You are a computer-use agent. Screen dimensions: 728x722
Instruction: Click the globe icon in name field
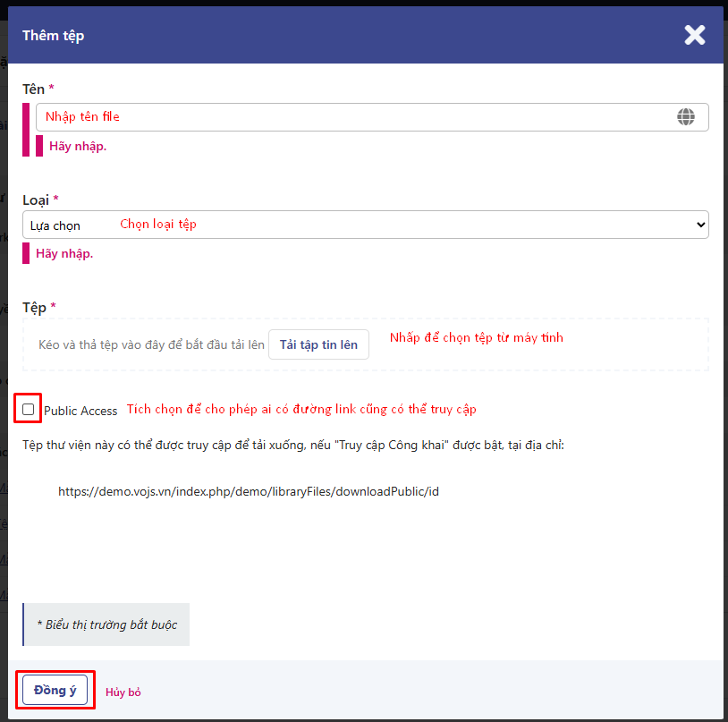(686, 117)
